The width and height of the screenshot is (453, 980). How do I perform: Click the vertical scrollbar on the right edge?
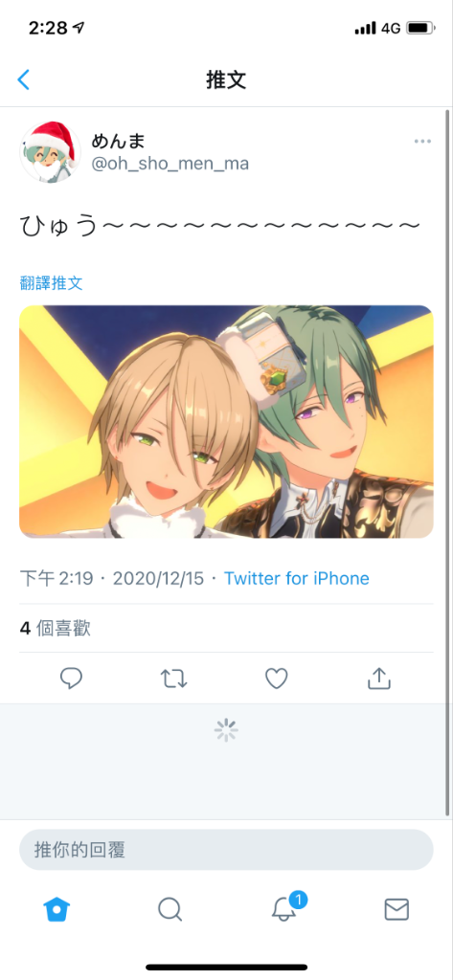point(447,462)
